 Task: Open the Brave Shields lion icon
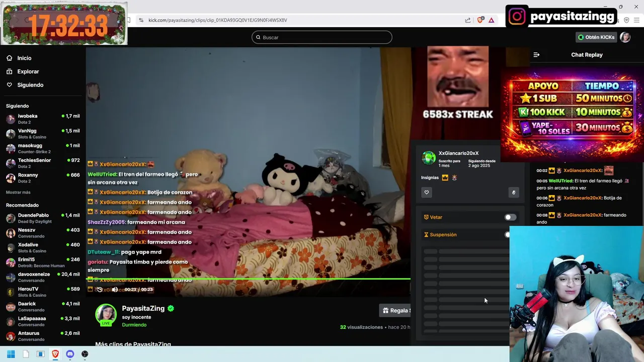480,20
